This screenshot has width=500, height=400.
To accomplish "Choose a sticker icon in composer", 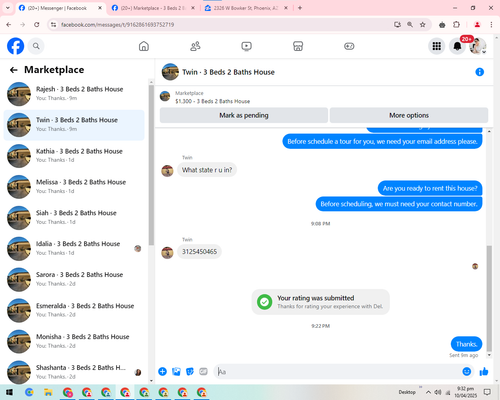I will [190, 371].
